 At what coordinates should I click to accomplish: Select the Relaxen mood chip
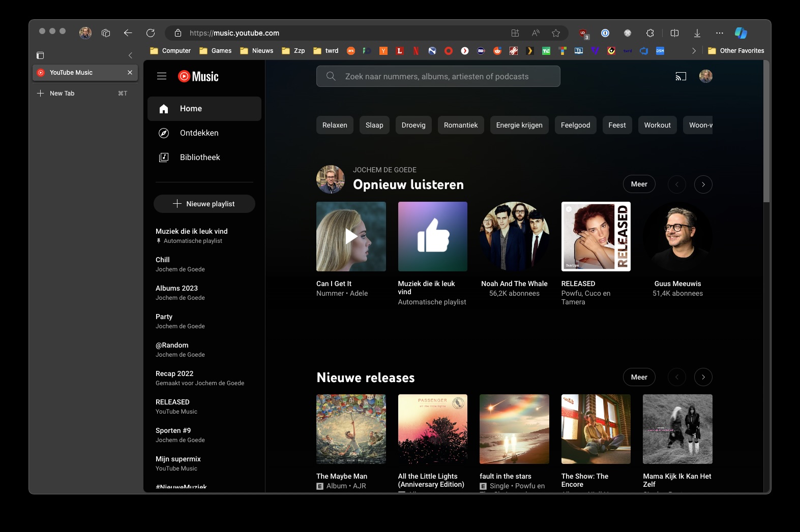(335, 125)
